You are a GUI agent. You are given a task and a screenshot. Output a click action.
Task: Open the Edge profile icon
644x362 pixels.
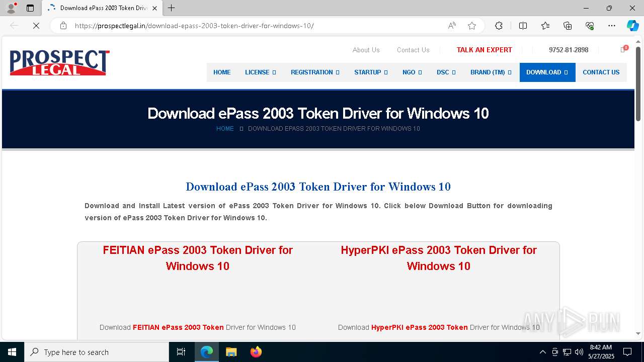point(11,8)
